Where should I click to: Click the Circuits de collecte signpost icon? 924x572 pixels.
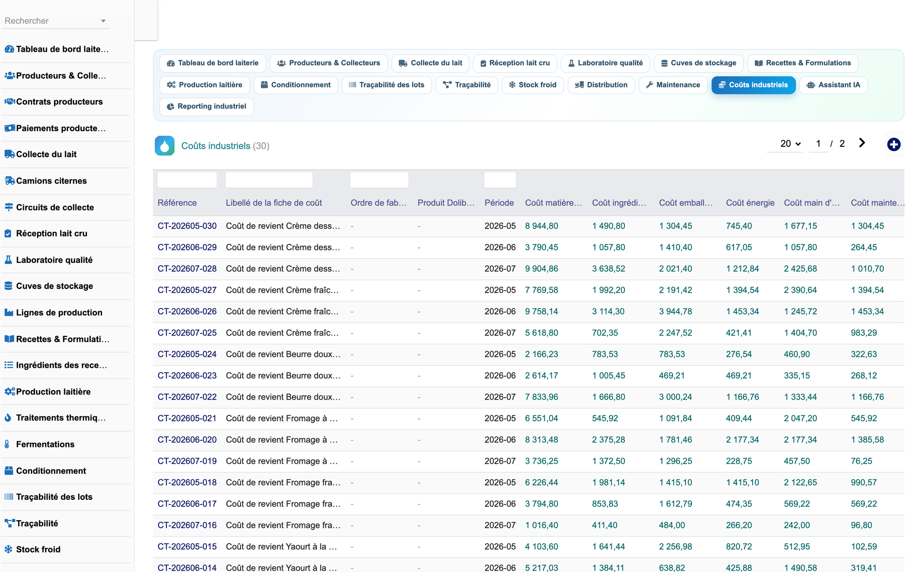9,207
